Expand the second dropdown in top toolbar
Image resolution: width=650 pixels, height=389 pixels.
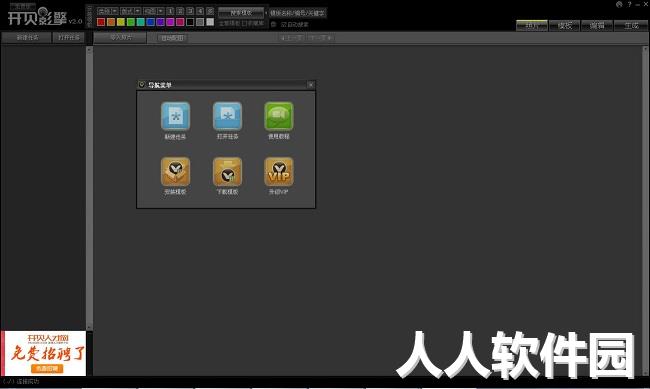[138, 11]
